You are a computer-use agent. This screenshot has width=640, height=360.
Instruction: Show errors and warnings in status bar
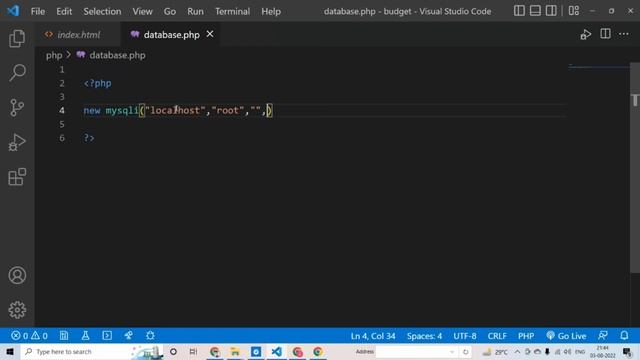tap(29, 336)
